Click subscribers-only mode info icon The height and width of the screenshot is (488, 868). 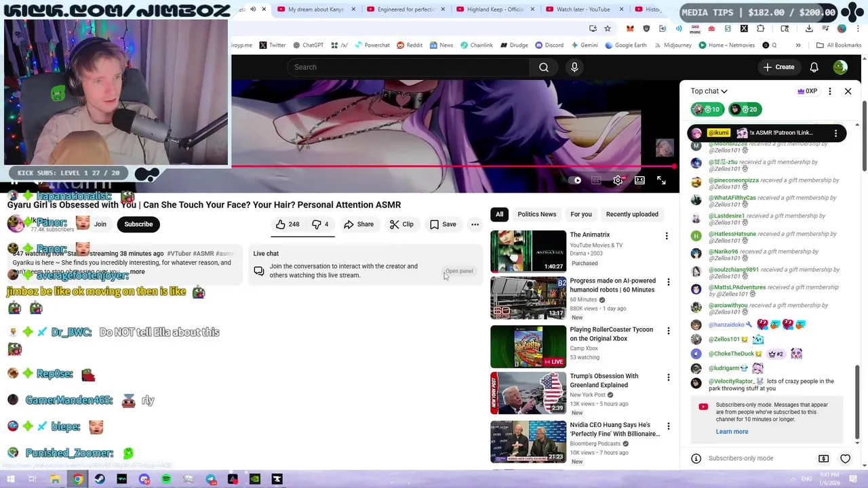click(696, 459)
